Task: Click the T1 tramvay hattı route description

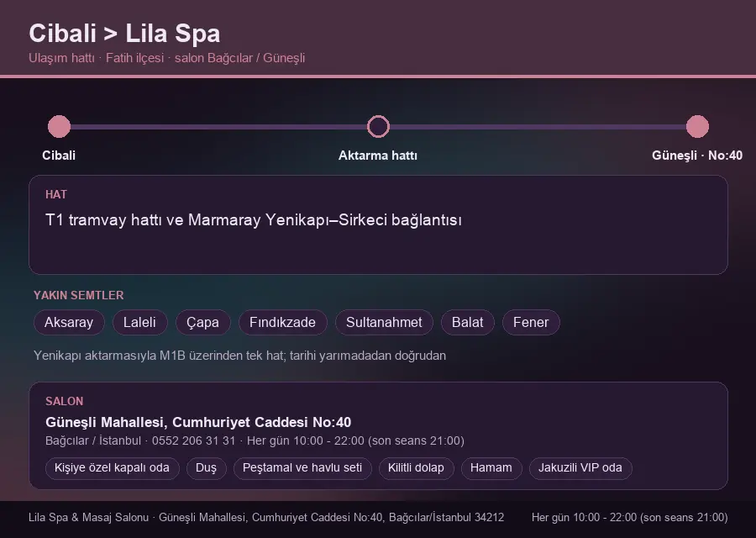Action: click(254, 220)
